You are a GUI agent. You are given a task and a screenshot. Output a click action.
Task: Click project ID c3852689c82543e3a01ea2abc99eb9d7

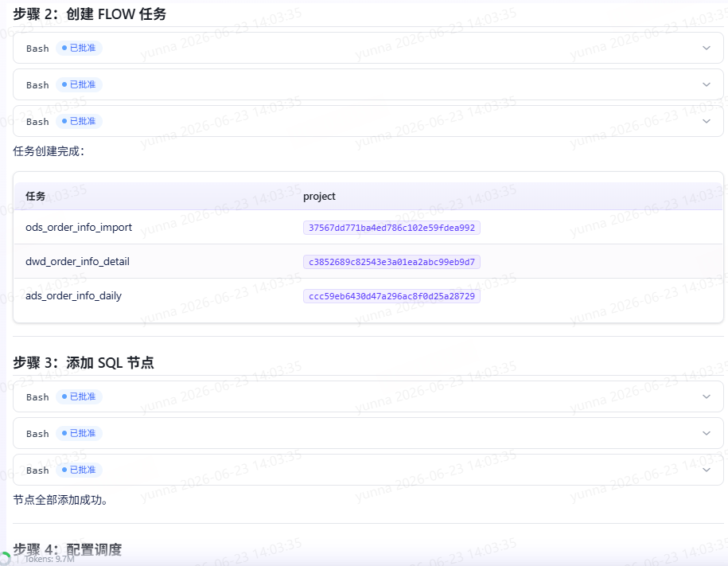pyautogui.click(x=391, y=262)
